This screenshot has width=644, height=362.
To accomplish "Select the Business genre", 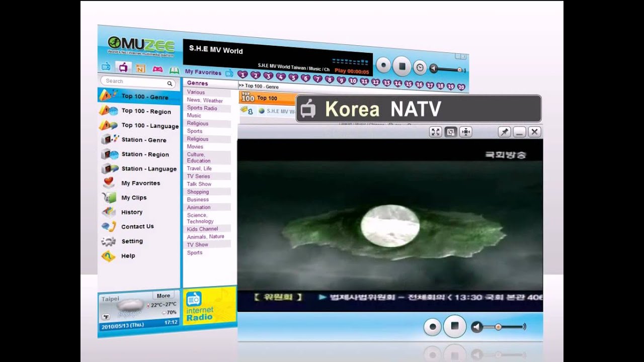I will (198, 200).
